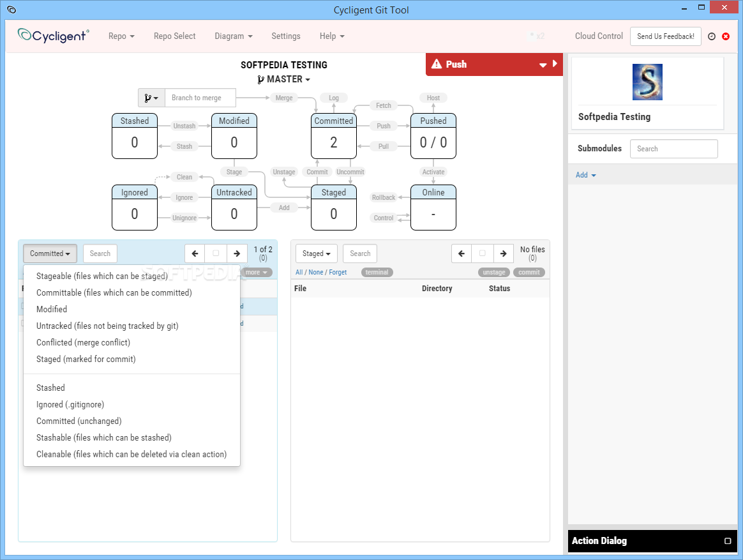Click the Unstage action pill in diagram

(284, 172)
